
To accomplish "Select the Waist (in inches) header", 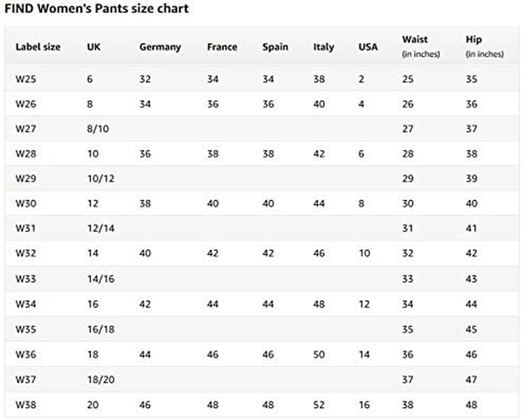I will pos(421,46).
